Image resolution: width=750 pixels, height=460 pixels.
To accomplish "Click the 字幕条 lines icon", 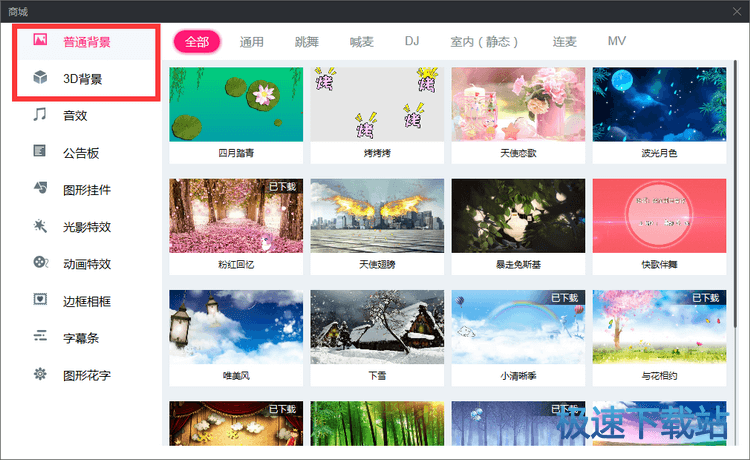I will point(40,336).
